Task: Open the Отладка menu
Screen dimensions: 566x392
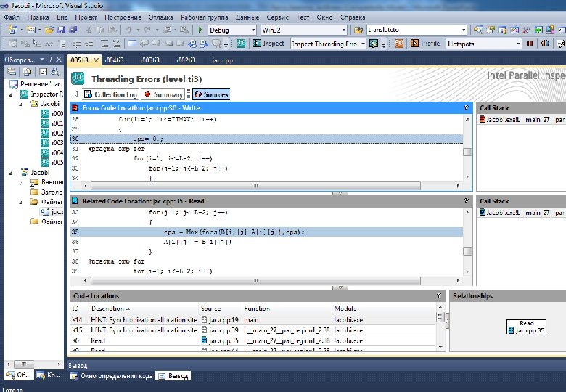Action: (160, 17)
